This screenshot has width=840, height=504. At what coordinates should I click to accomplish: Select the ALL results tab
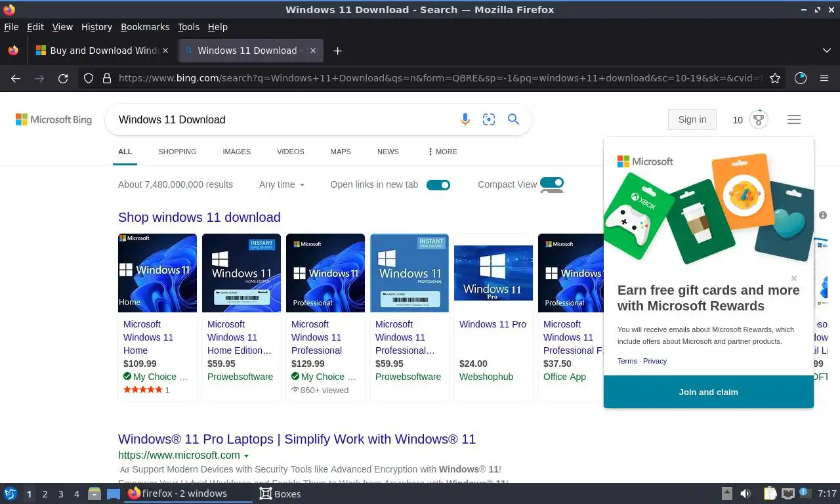[125, 152]
